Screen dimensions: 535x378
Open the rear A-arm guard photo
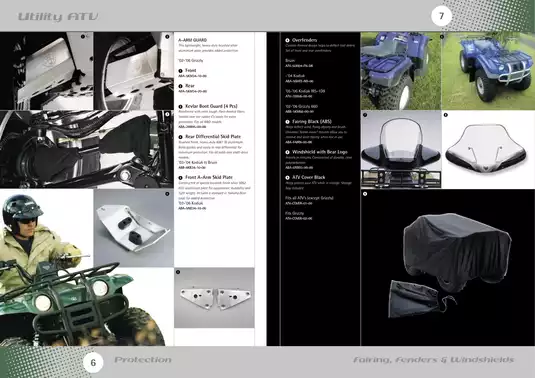134,71
